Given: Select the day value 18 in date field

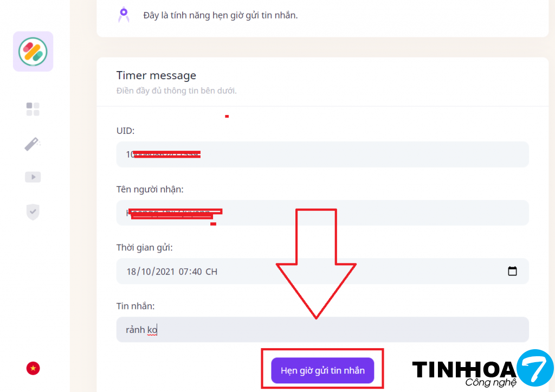Looking at the screenshot, I should pos(131,272).
